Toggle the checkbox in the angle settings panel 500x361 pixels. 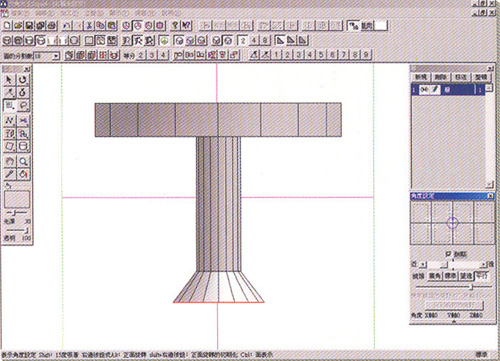(x=448, y=254)
